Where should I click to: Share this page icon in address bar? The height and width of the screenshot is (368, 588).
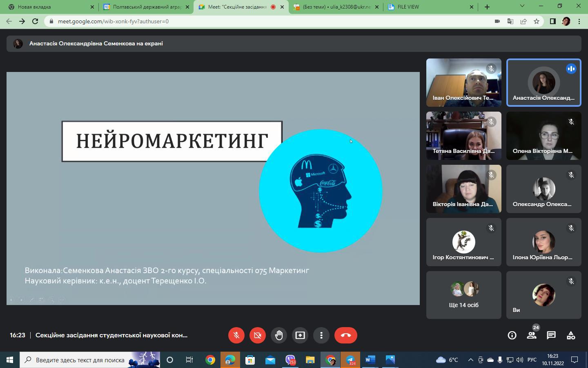coord(523,21)
